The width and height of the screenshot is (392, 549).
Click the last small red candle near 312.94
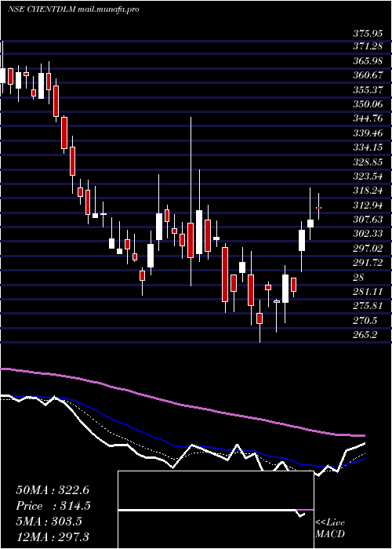click(318, 206)
